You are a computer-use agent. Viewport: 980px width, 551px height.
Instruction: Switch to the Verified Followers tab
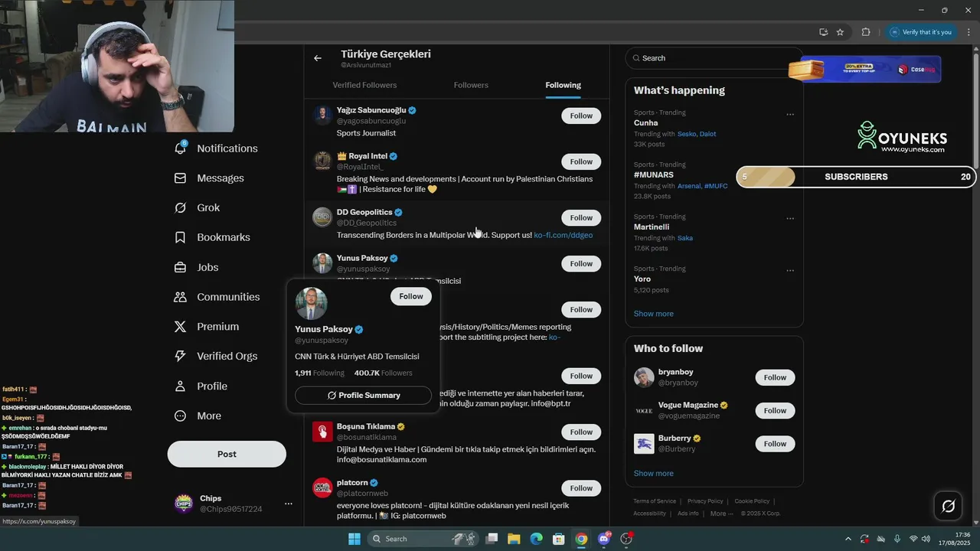(x=364, y=85)
